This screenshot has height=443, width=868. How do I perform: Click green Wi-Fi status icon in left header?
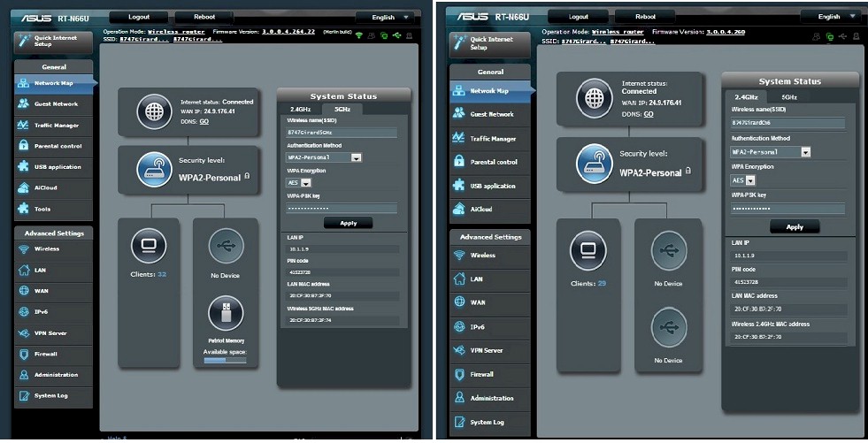(x=359, y=35)
